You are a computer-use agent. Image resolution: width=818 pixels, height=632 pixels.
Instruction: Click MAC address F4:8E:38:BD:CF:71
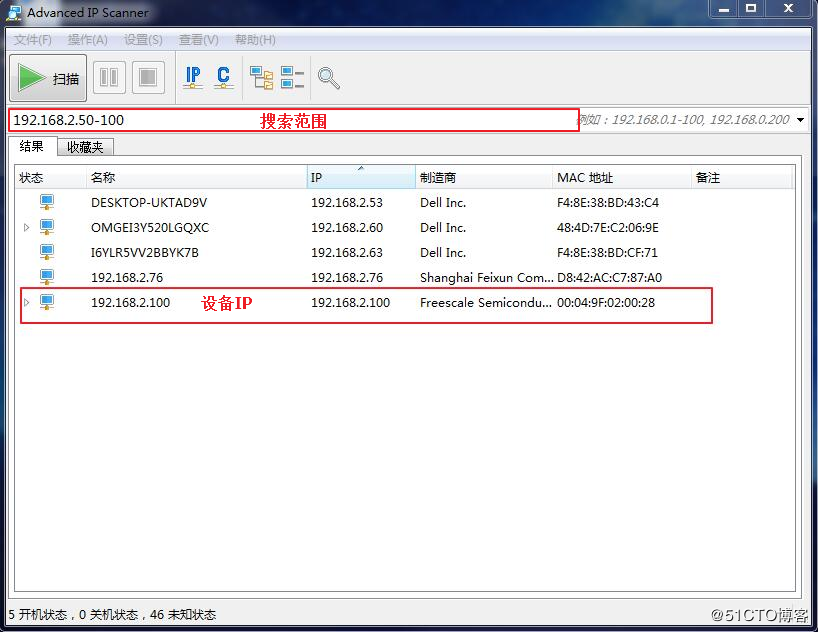[607, 253]
